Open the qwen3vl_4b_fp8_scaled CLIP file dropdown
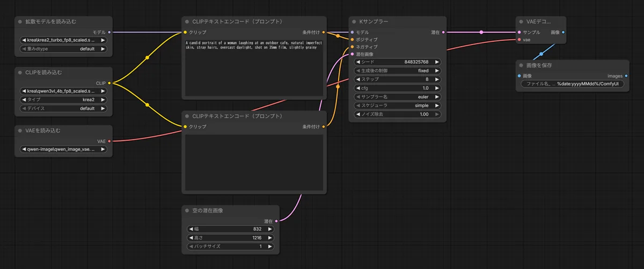644x269 pixels. click(63, 91)
